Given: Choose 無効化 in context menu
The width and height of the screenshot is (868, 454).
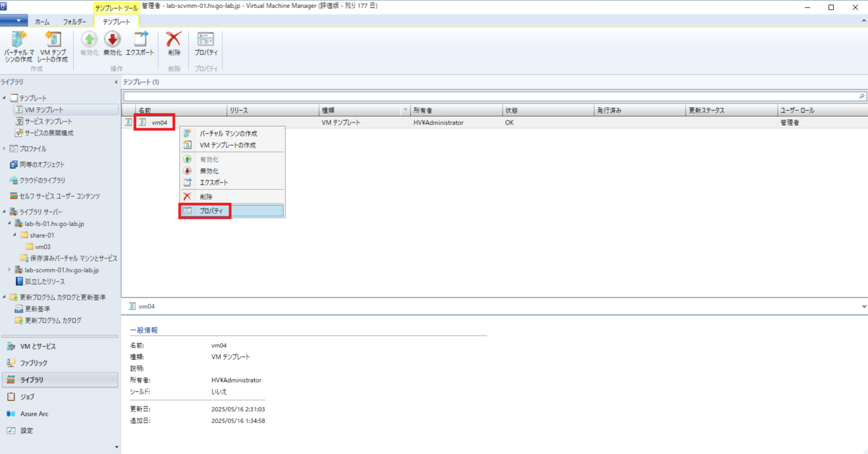Looking at the screenshot, I should coord(232,171).
